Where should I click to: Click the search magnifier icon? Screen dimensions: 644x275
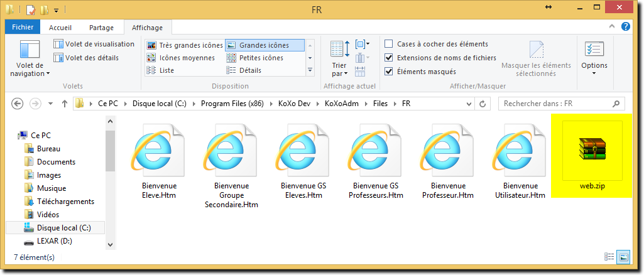[616, 104]
